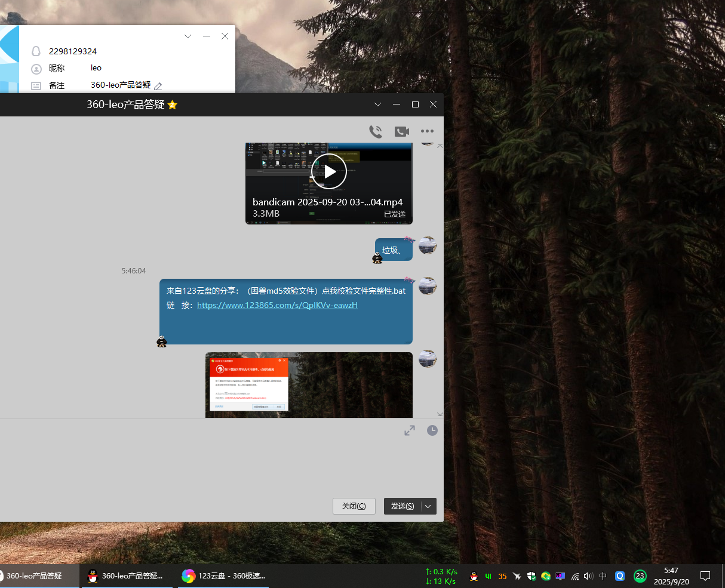Toggle the Chinese input method indicator
The width and height of the screenshot is (725, 588).
[603, 576]
